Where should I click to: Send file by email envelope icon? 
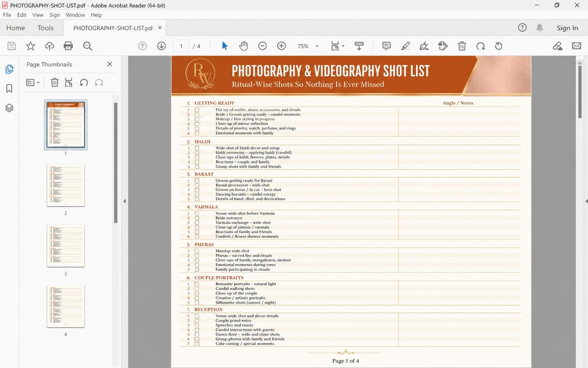pos(577,46)
